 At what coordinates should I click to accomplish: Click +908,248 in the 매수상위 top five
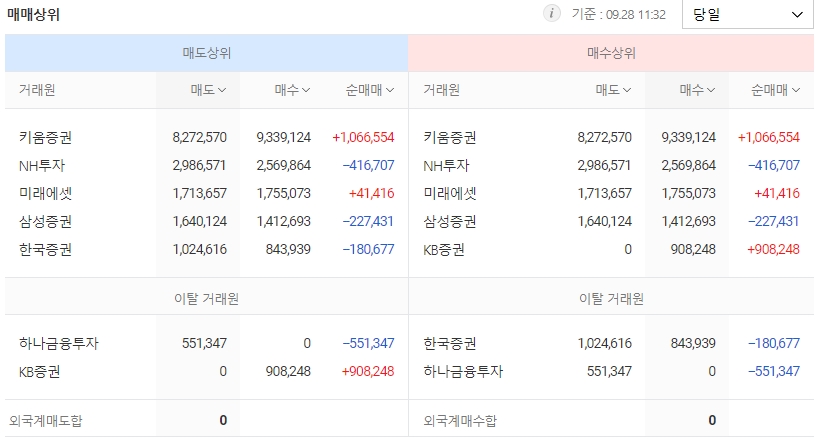coord(773,249)
